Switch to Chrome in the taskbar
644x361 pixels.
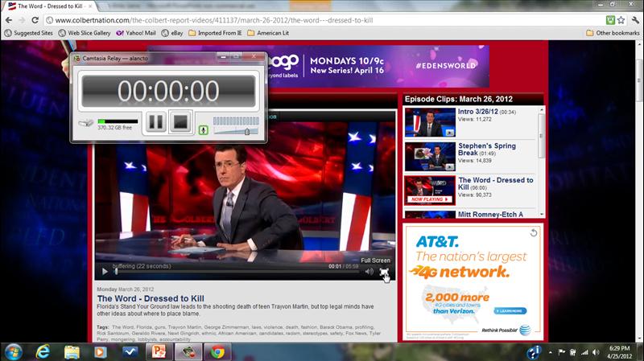tap(217, 352)
